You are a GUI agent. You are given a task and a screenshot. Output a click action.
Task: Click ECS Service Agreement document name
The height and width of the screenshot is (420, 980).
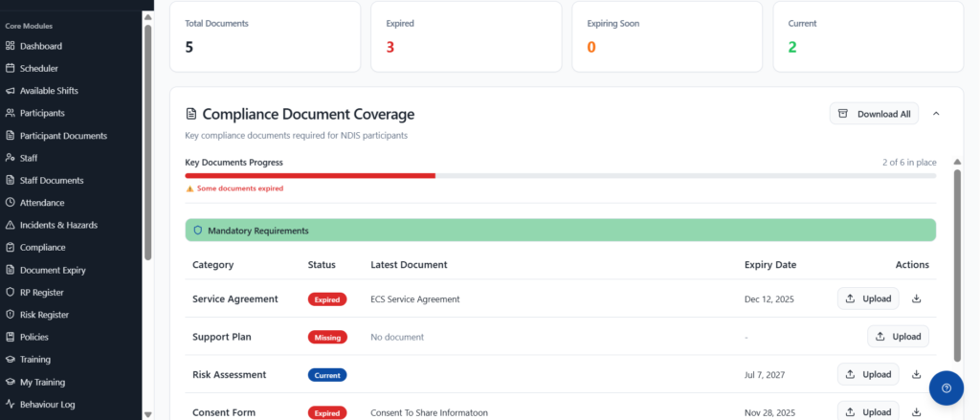[x=415, y=299]
